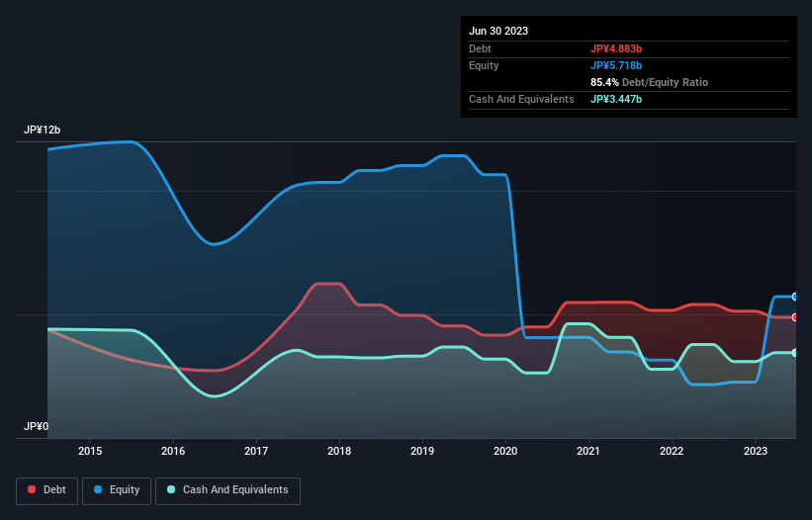Click the Cash endpoint marker on chart
The width and height of the screenshot is (812, 520).
tap(795, 353)
